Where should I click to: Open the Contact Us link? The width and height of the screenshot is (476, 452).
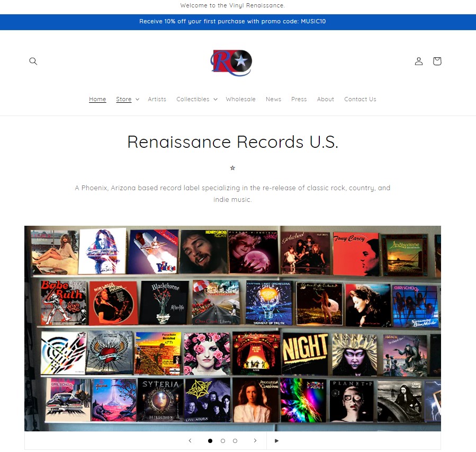[x=360, y=99]
